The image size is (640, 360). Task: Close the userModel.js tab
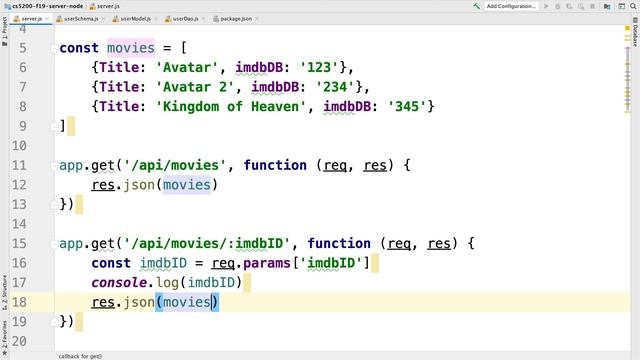(156, 19)
